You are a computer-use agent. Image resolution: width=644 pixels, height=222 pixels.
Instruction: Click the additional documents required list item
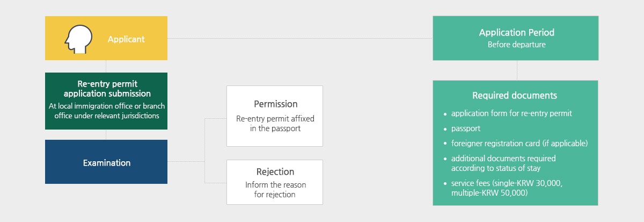[503, 163]
